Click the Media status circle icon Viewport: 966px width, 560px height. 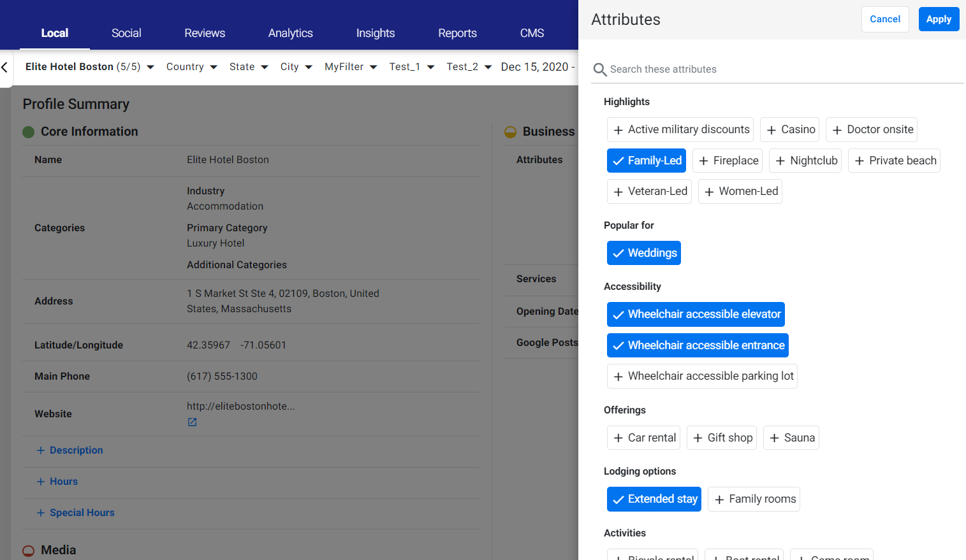click(x=28, y=550)
